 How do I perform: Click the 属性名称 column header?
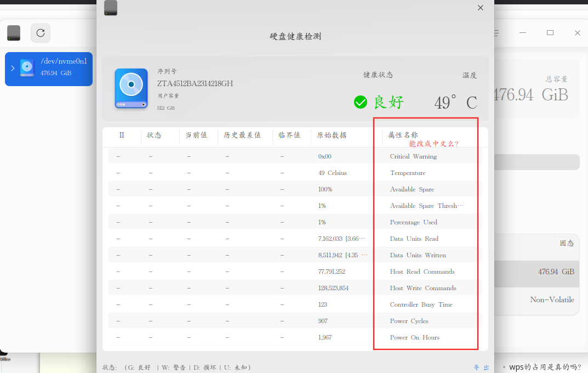[403, 135]
